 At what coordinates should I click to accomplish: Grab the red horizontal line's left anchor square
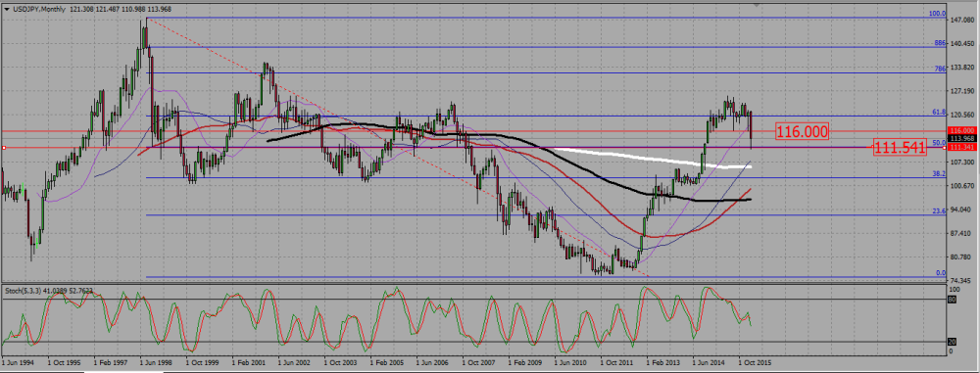pos(4,148)
